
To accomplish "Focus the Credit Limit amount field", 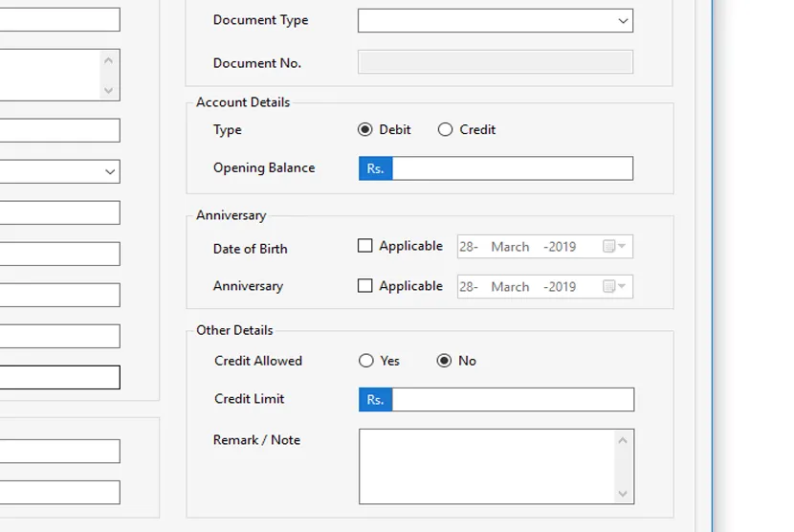I will (512, 400).
